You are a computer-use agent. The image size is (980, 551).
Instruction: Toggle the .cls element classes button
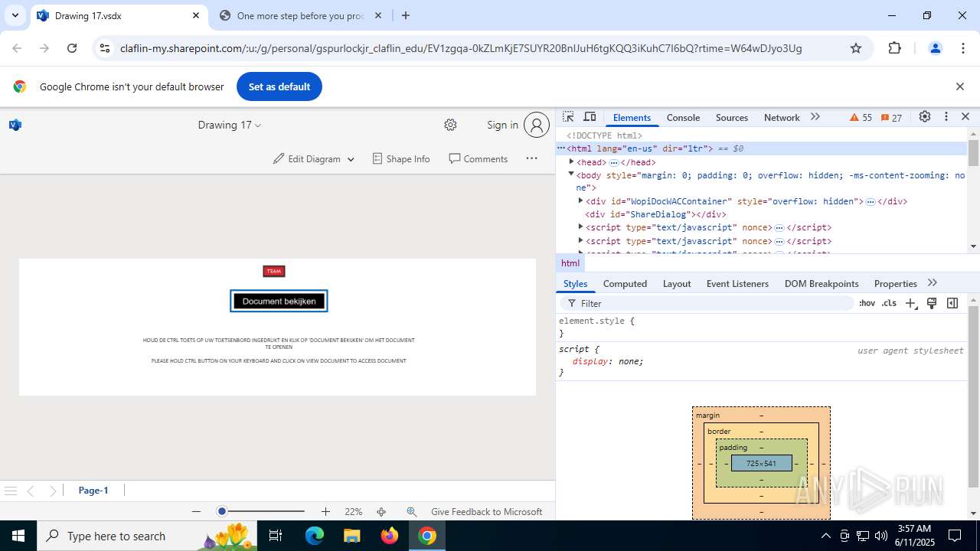point(889,303)
